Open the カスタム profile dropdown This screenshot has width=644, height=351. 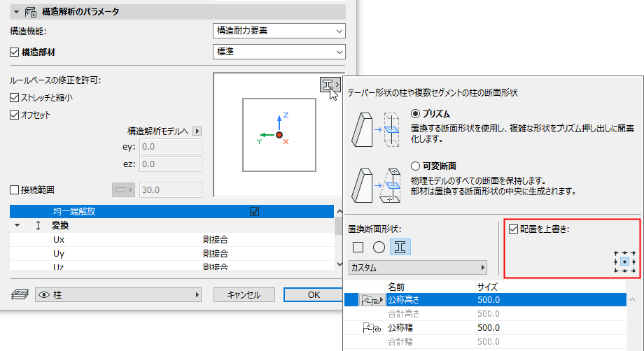click(418, 268)
